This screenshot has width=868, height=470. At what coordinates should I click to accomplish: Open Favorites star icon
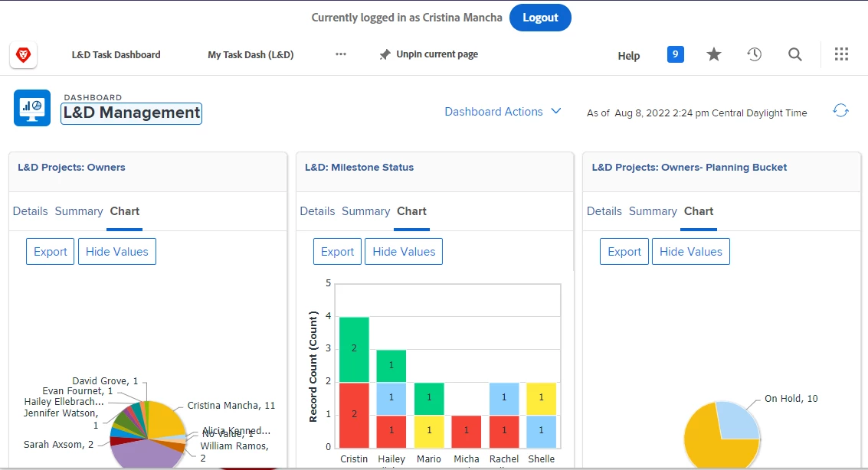[714, 54]
